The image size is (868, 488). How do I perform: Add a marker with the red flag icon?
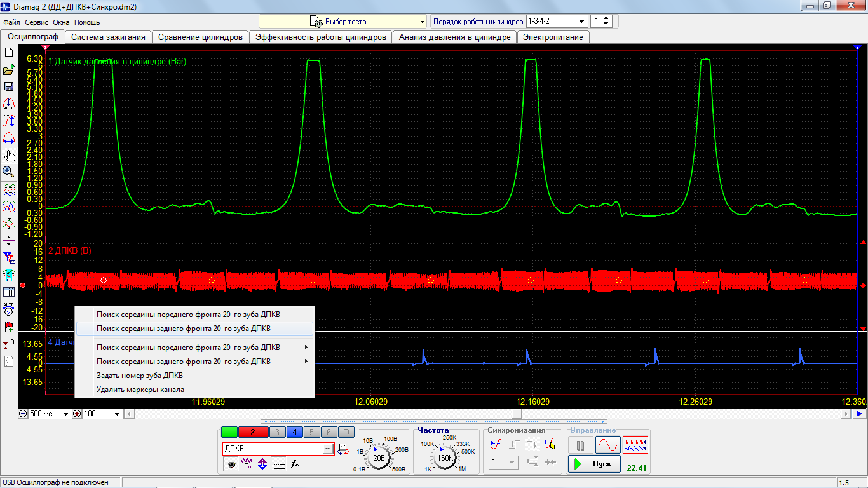click(9, 327)
